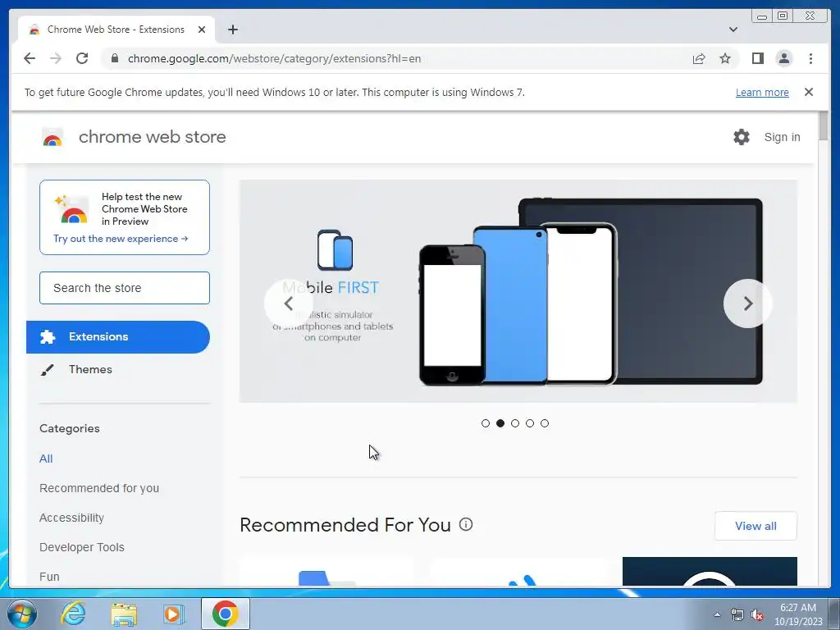The width and height of the screenshot is (840, 630).
Task: Go back to the previous page
Action: (x=30, y=58)
